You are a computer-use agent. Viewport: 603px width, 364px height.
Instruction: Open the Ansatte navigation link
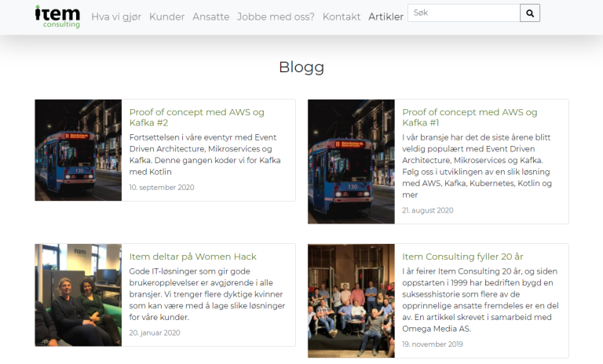click(210, 17)
